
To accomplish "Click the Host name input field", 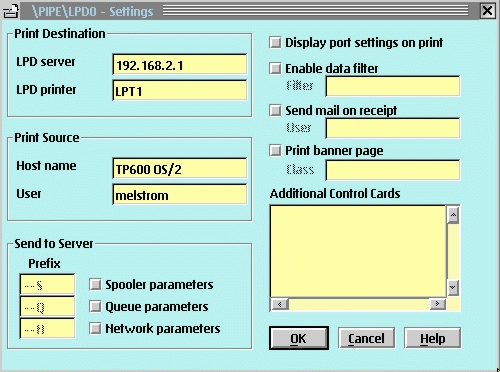I will tap(180, 168).
